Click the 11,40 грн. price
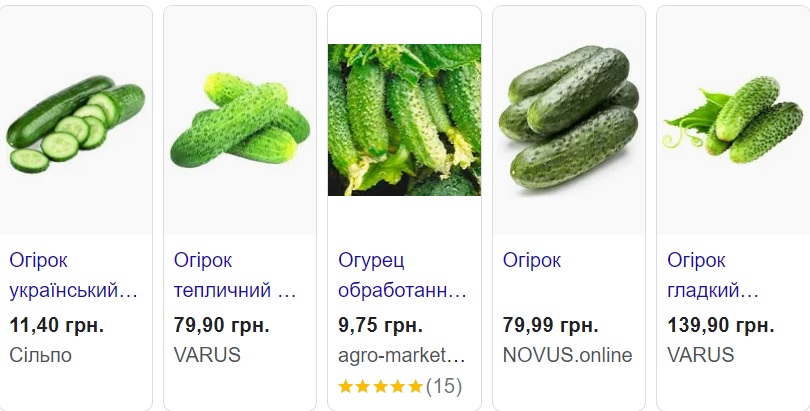The width and height of the screenshot is (810, 411). (56, 325)
